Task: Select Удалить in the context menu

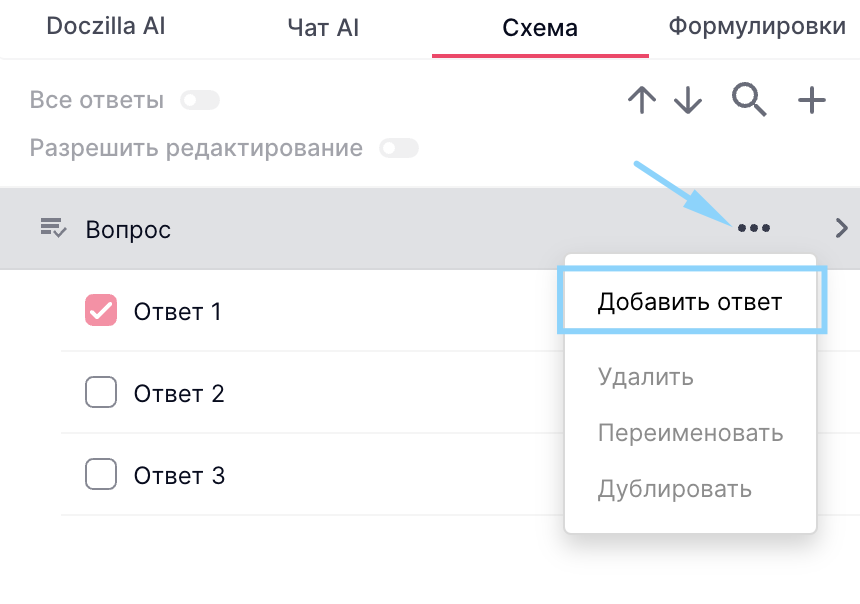Action: pyautogui.click(x=646, y=377)
